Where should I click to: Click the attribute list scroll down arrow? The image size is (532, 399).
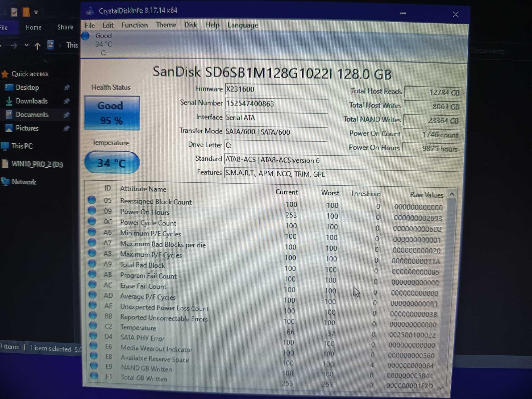(441, 388)
